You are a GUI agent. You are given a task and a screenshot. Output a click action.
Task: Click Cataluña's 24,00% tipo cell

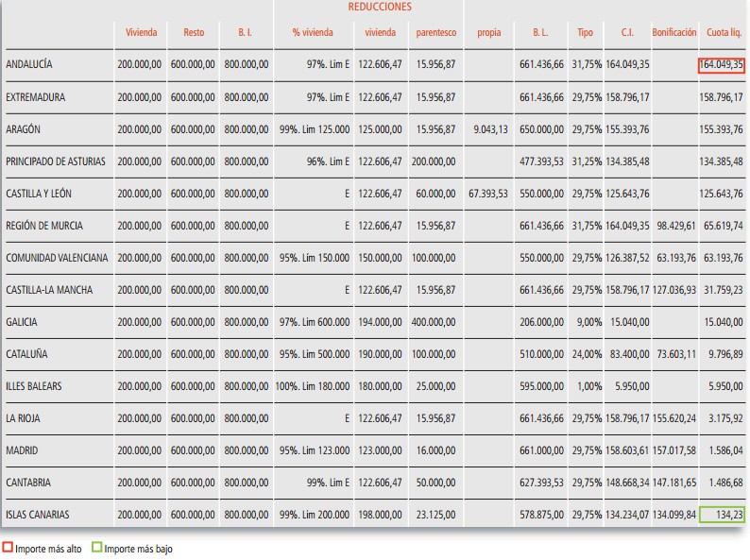click(x=587, y=354)
